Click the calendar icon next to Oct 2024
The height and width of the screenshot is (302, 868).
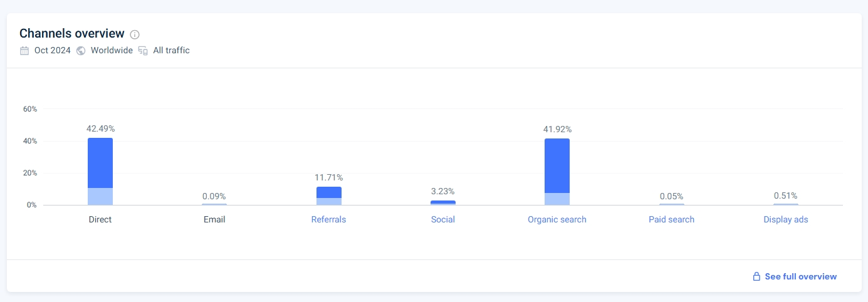(24, 51)
